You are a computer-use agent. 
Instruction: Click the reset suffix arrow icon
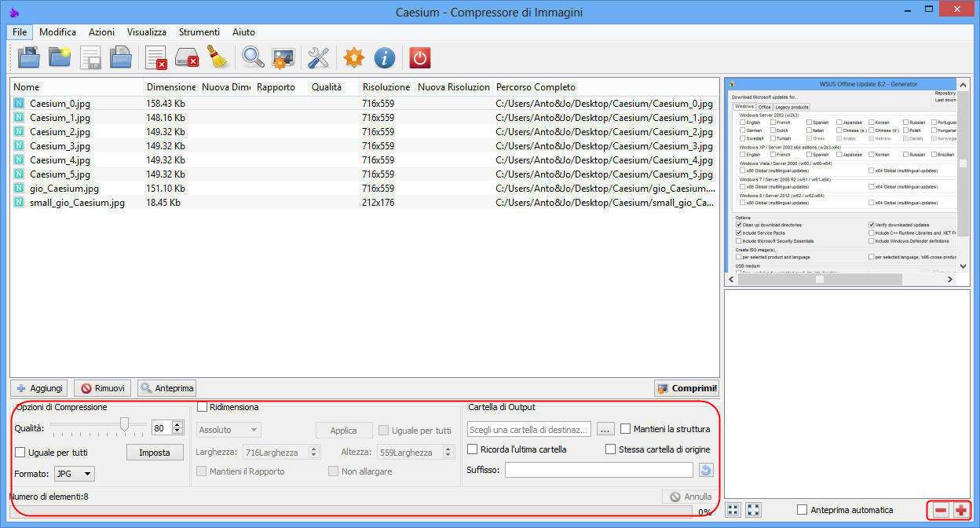point(705,470)
